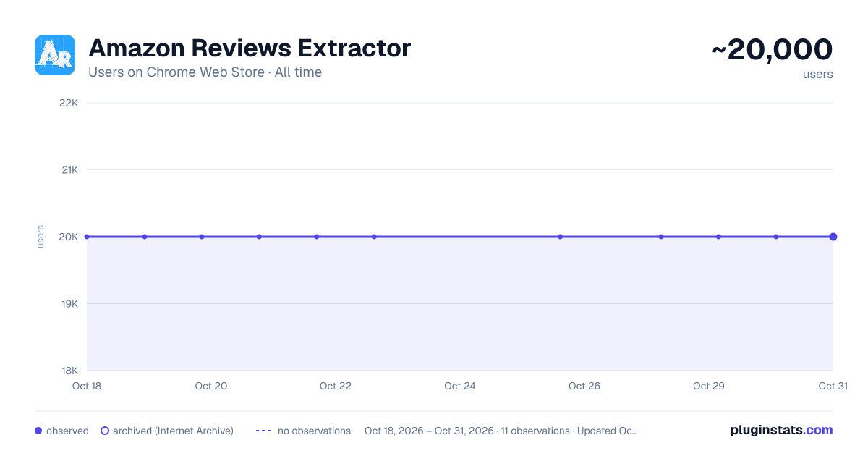
Task: Select the first data point above Oct 18
Action: (x=87, y=237)
